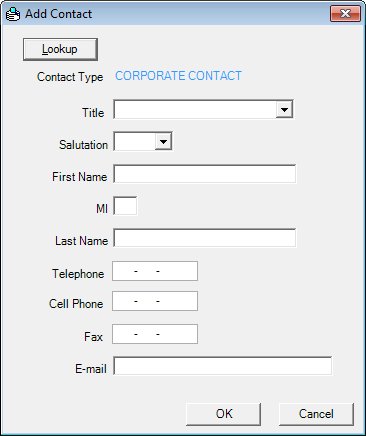Image resolution: width=366 pixels, height=436 pixels.
Task: Click the Fax number field
Action: pos(155,334)
